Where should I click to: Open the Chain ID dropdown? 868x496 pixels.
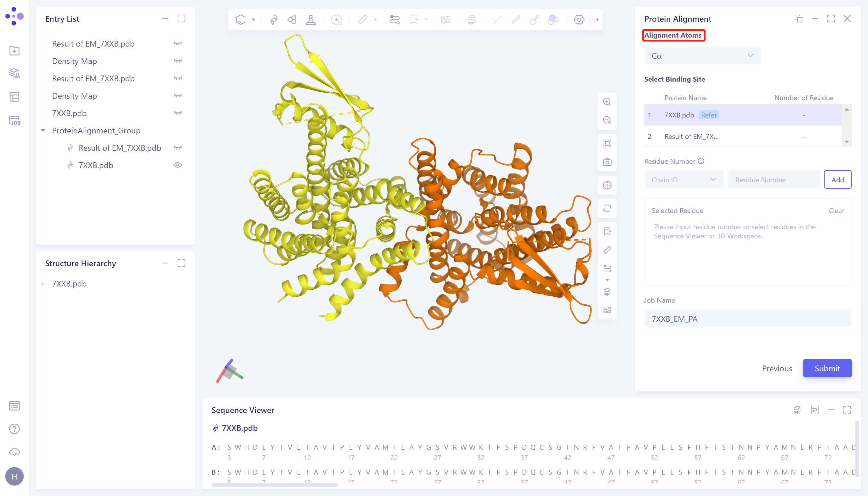point(683,179)
